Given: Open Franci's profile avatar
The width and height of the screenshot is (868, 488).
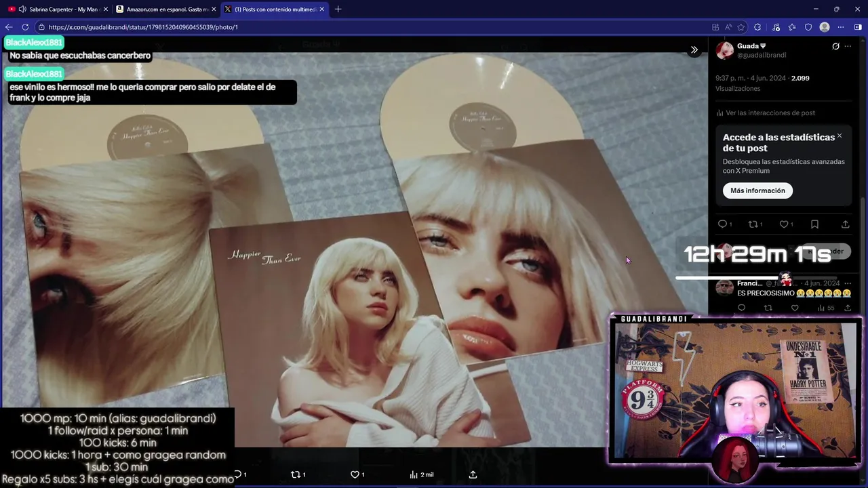Looking at the screenshot, I should click(x=724, y=287).
